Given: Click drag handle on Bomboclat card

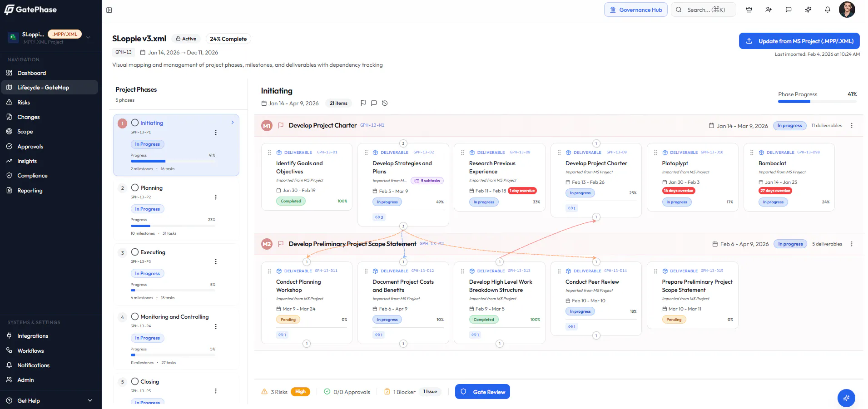Looking at the screenshot, I should (x=752, y=153).
